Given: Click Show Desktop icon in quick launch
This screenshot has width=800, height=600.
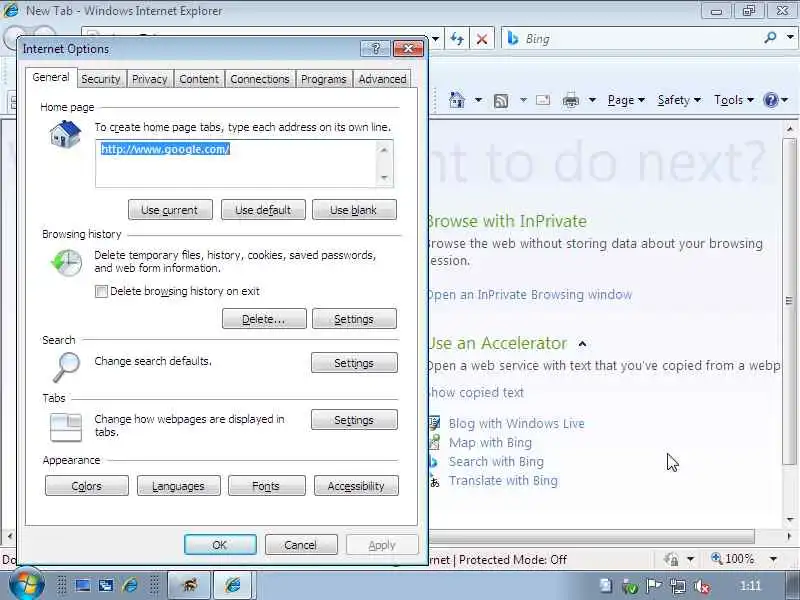Looking at the screenshot, I should [83, 585].
